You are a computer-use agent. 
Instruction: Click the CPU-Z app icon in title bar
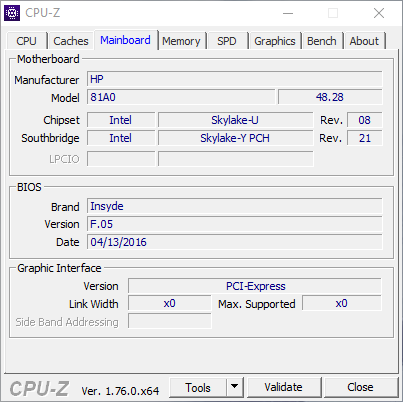pyautogui.click(x=12, y=13)
